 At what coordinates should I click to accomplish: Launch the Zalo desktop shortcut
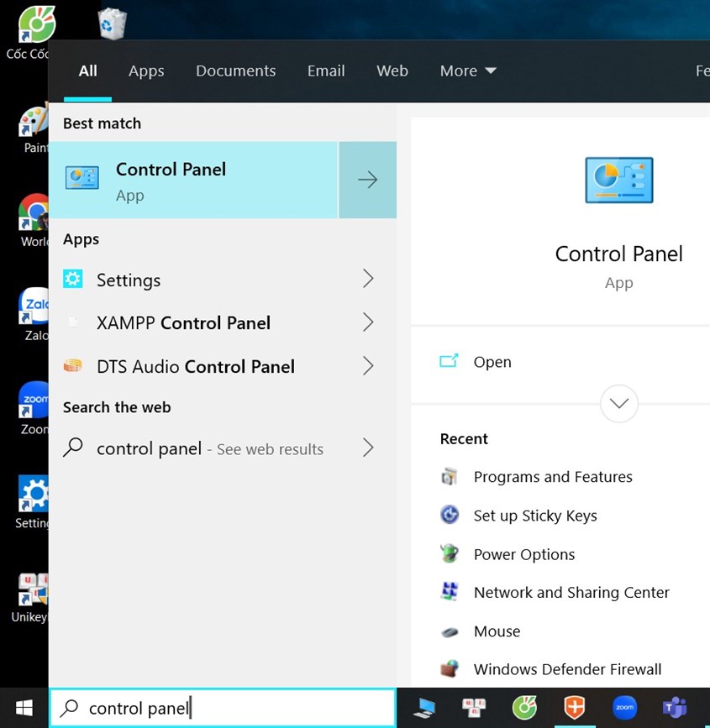tap(34, 314)
